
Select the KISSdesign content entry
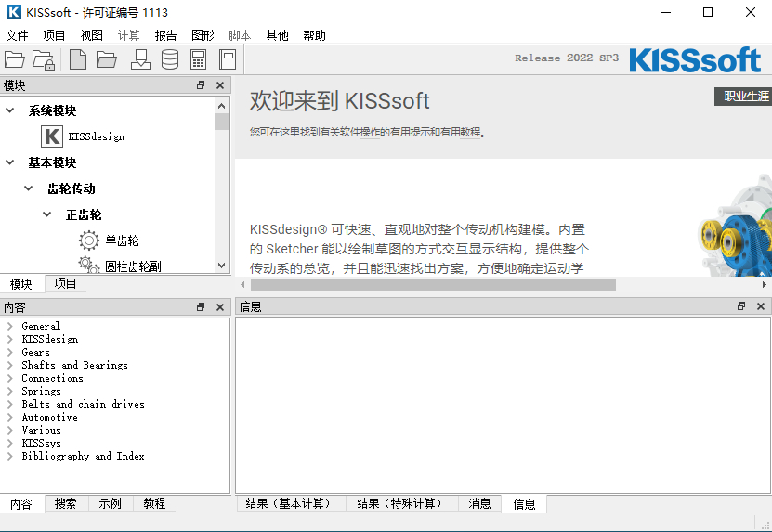(x=50, y=339)
